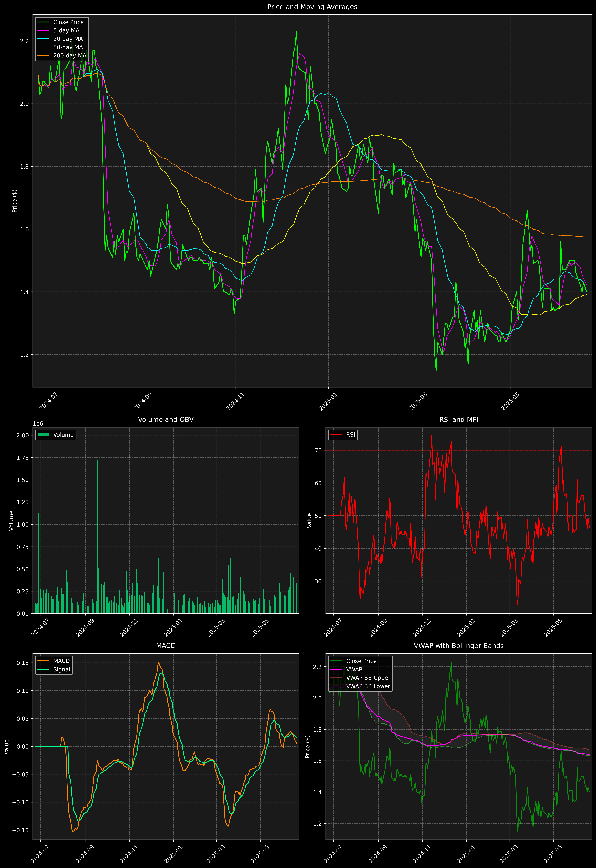Screen dimensions: 596x868
Task: Click the 0.15 tick on the MACD chart y-axis
Action: coord(23,663)
